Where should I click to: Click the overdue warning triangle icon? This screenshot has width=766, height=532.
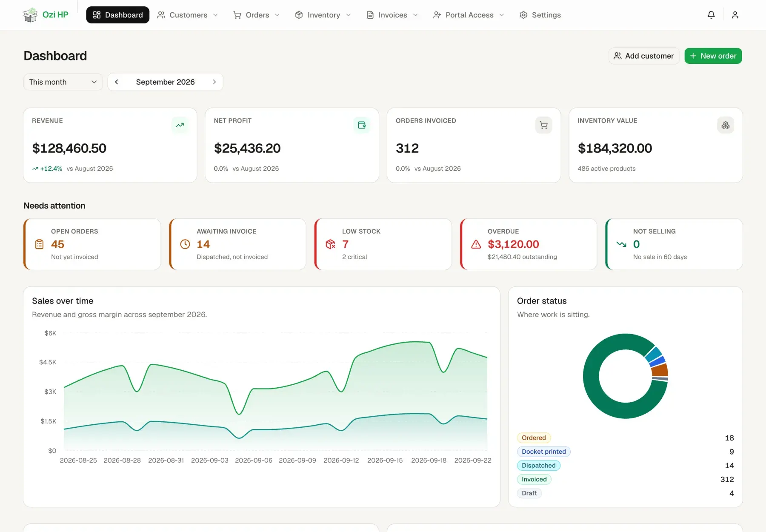(x=476, y=244)
